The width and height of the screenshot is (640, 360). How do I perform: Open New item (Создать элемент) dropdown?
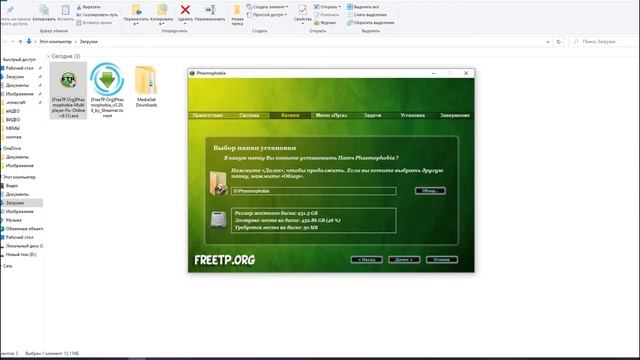pos(267,7)
